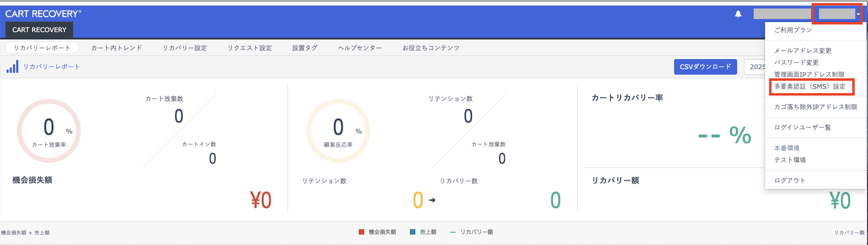This screenshot has height=245, width=868.
Task: Collapse the account dropdown at top right
Action: [838, 14]
